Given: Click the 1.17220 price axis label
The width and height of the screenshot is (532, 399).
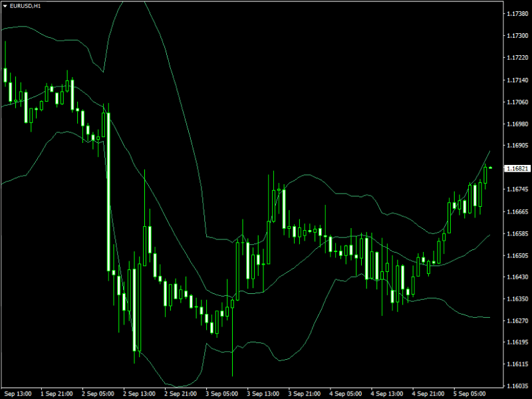Looking at the screenshot, I should [x=517, y=58].
